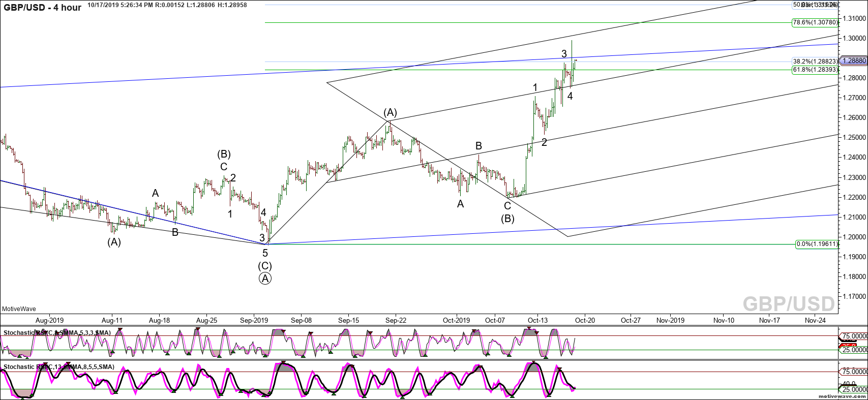The height and width of the screenshot is (400, 868).
Task: Click the Oct-20 date on time axis
Action: (x=585, y=320)
